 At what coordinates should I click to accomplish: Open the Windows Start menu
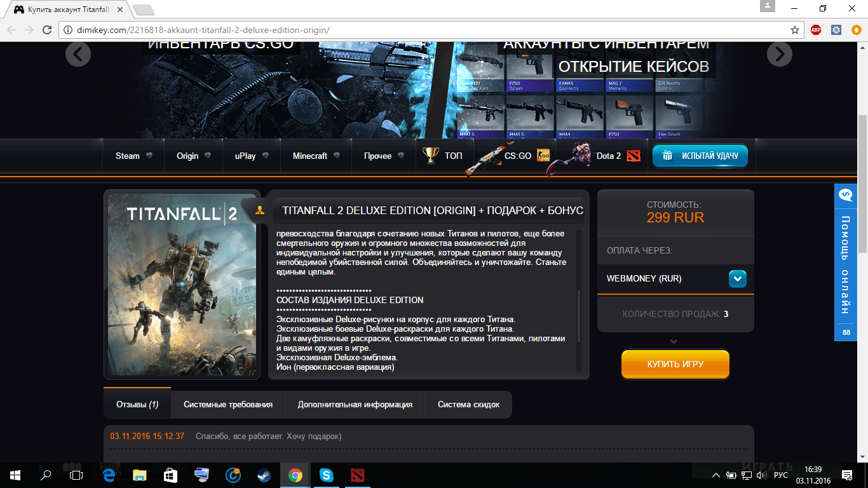click(x=15, y=475)
